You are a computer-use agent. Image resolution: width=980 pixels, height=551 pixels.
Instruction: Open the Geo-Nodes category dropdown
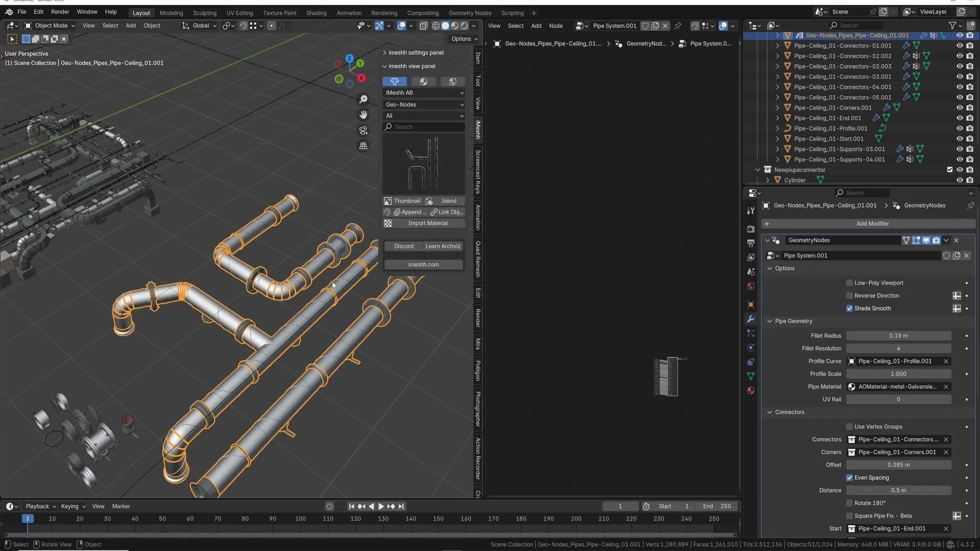(424, 105)
